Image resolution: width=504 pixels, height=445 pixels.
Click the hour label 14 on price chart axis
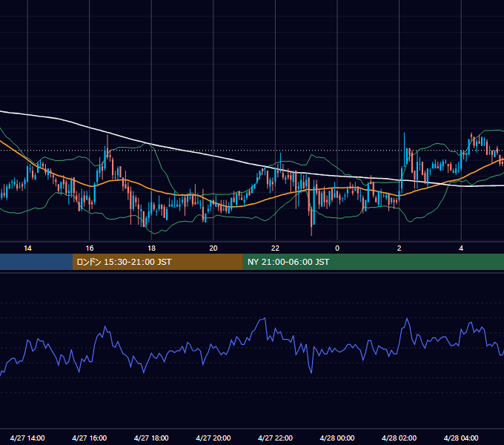[x=27, y=248]
